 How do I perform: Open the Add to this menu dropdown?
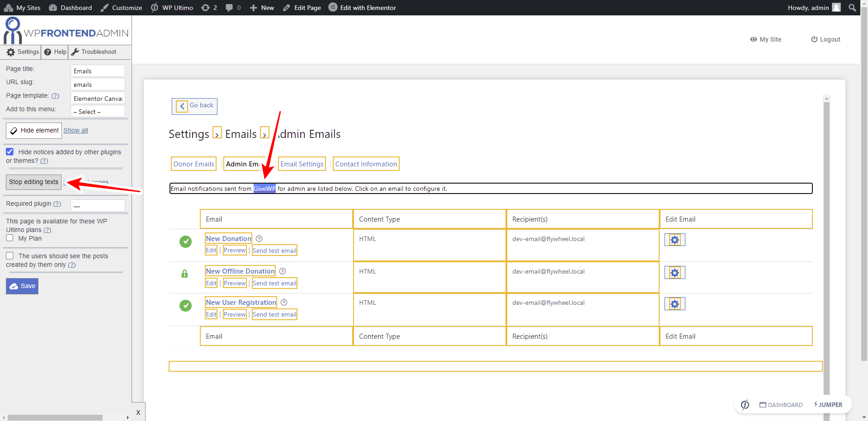(x=98, y=112)
